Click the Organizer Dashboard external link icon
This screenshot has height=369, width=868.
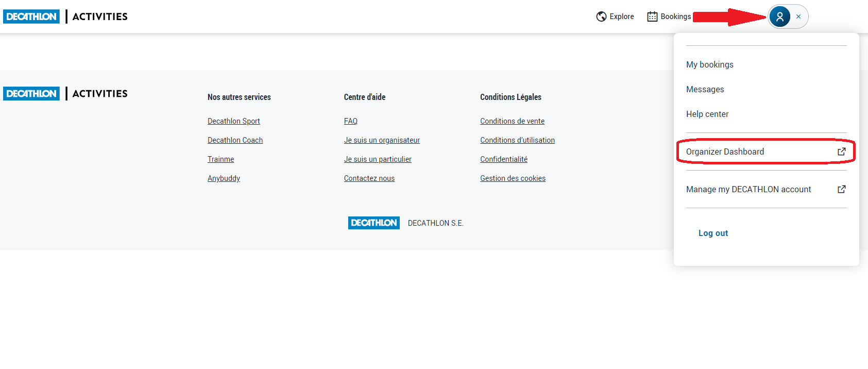pyautogui.click(x=841, y=152)
